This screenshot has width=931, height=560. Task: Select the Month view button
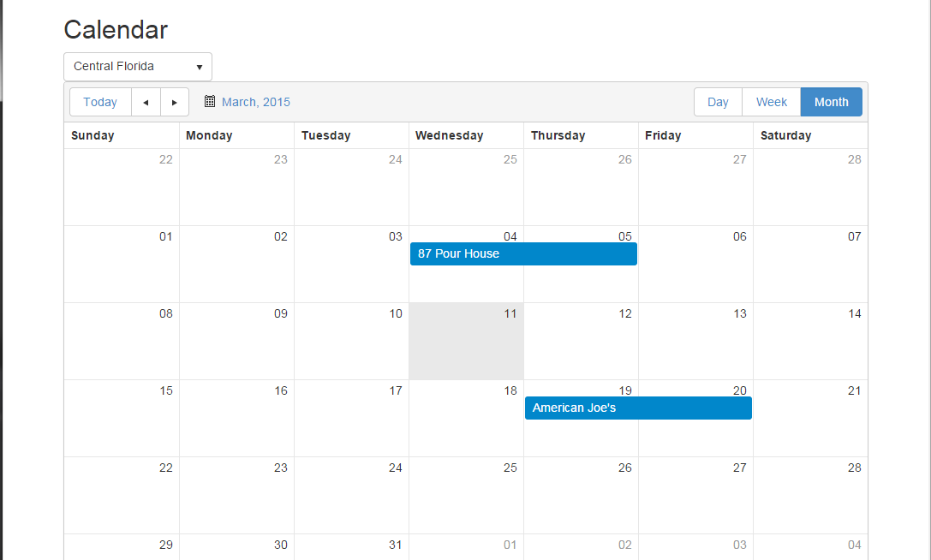coord(831,102)
